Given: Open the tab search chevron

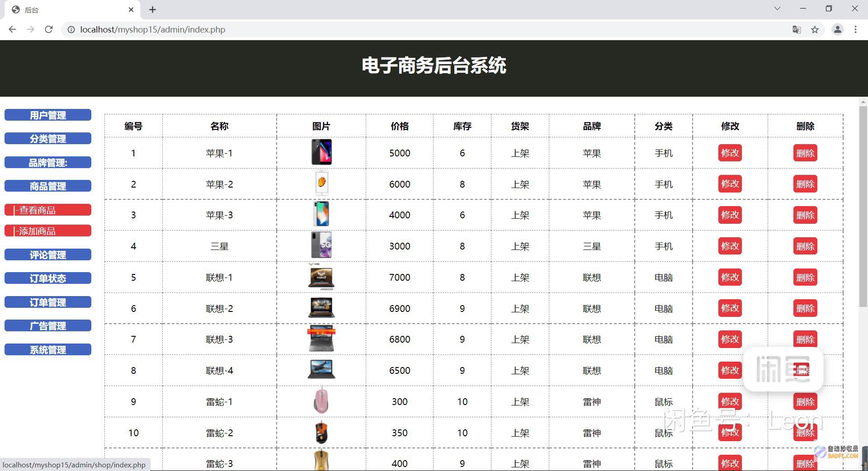Looking at the screenshot, I should pyautogui.click(x=777, y=9).
